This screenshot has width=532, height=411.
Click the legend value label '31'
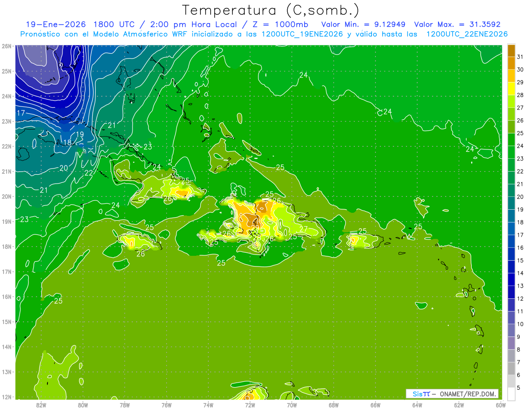[x=520, y=57]
